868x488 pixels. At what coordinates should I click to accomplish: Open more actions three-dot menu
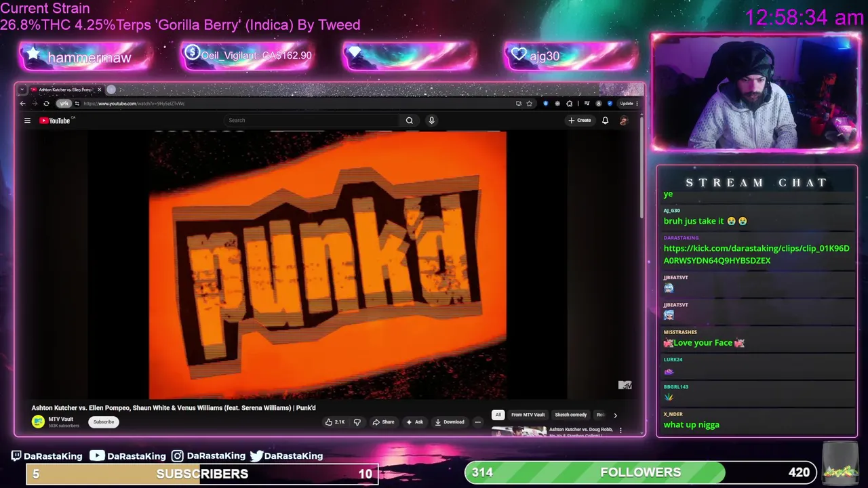477,422
